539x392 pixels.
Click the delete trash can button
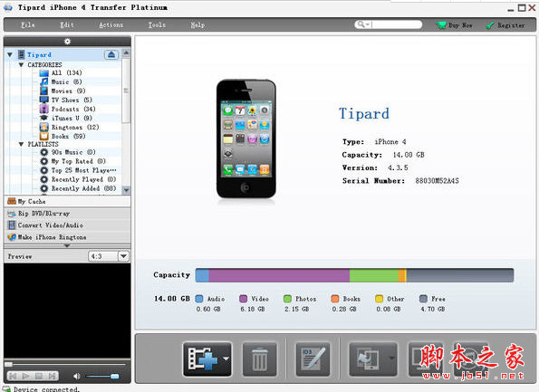(259, 359)
